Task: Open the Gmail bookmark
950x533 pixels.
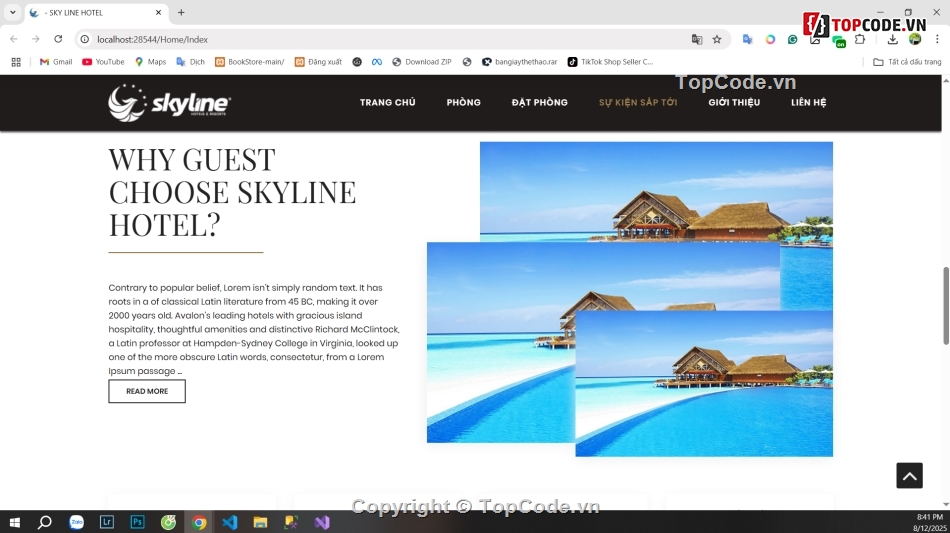Action: pyautogui.click(x=56, y=62)
